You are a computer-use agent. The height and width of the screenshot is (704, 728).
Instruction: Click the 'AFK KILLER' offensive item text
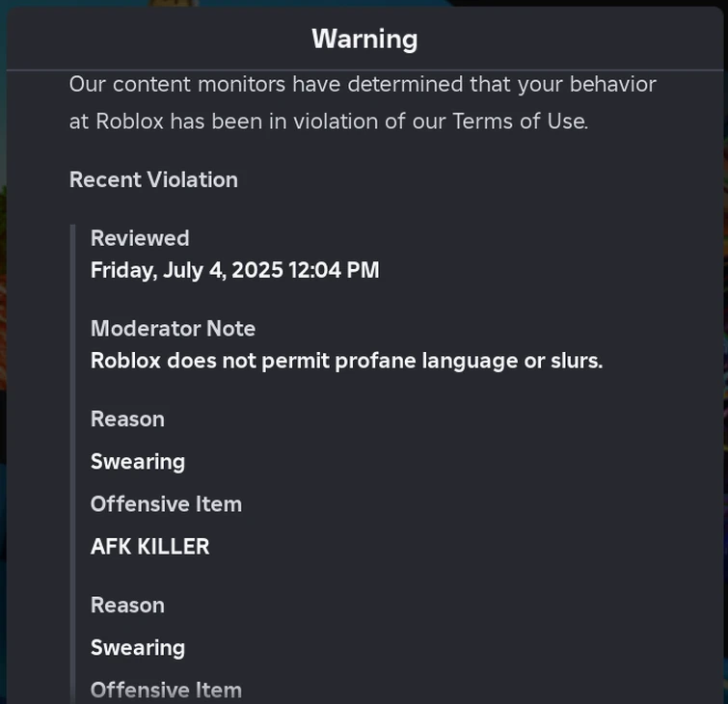point(149,547)
